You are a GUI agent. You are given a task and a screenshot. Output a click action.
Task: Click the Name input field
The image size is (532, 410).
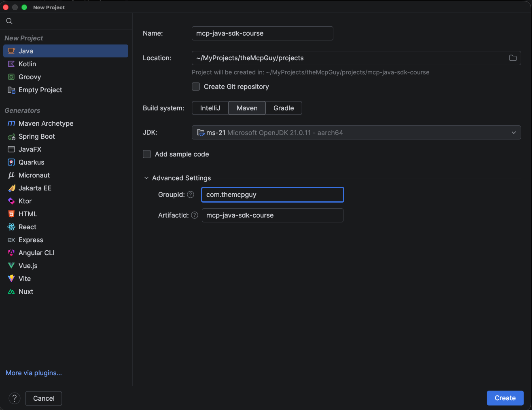(x=262, y=33)
